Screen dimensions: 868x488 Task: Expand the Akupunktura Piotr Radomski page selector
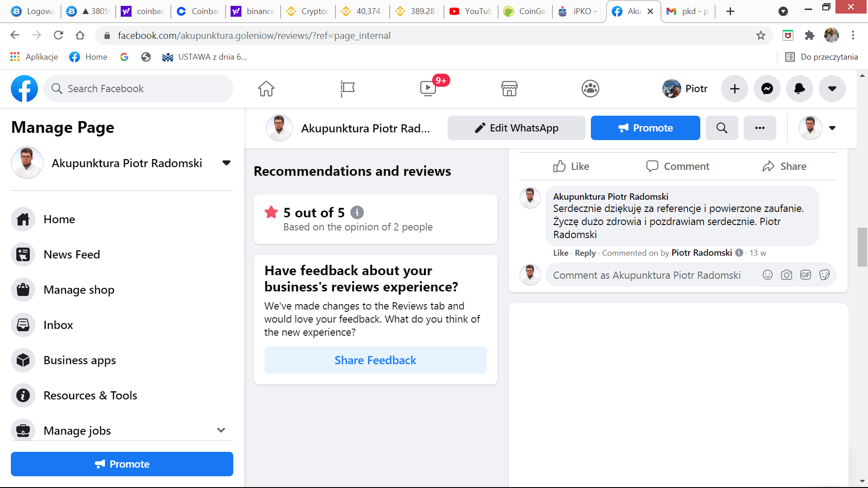[226, 163]
